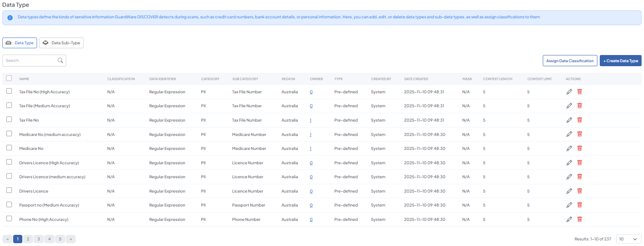The width and height of the screenshot is (644, 246).
Task: Open the results-per-page dropdown
Action: 628,239
